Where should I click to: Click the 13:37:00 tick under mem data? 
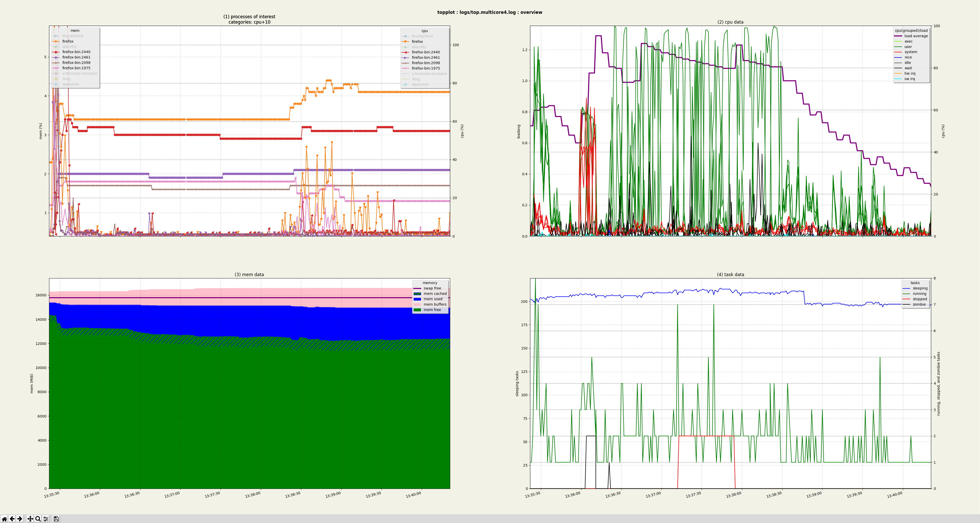point(172,495)
